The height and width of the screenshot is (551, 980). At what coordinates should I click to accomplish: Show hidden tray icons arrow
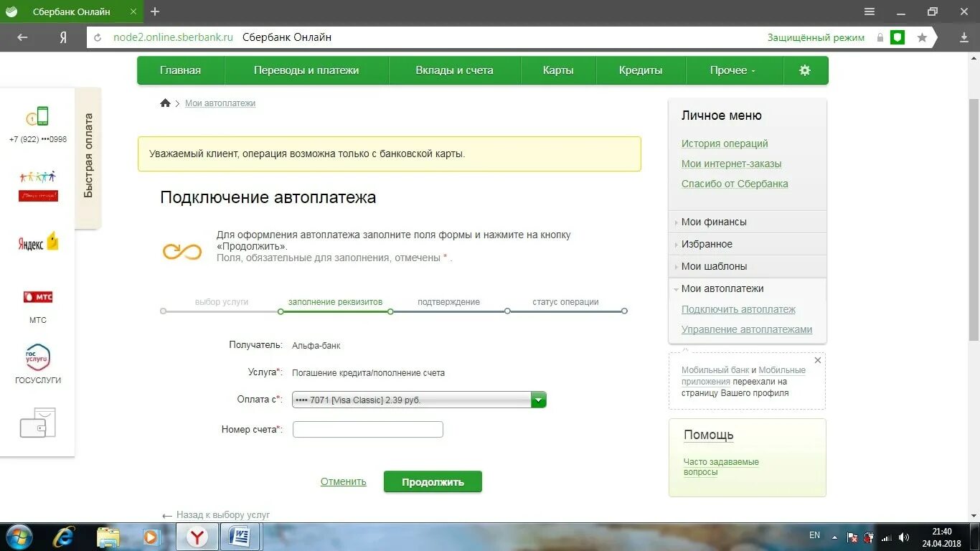(x=834, y=537)
